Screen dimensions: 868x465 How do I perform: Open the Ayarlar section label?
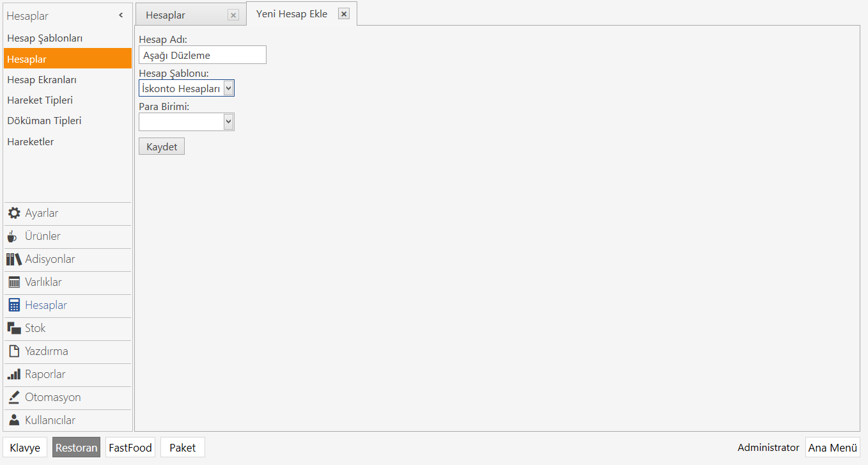[x=42, y=213]
